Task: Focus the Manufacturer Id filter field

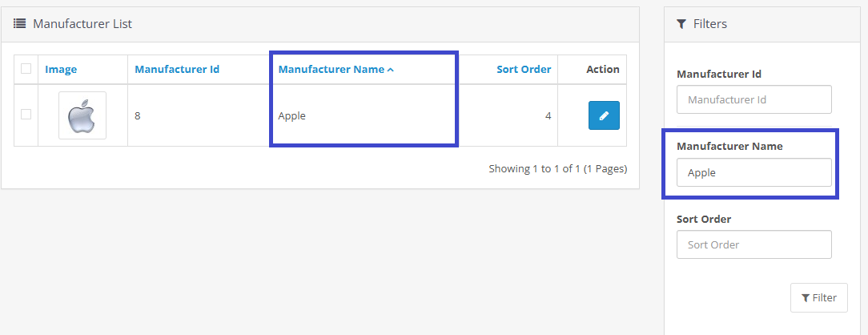Action: tap(753, 100)
